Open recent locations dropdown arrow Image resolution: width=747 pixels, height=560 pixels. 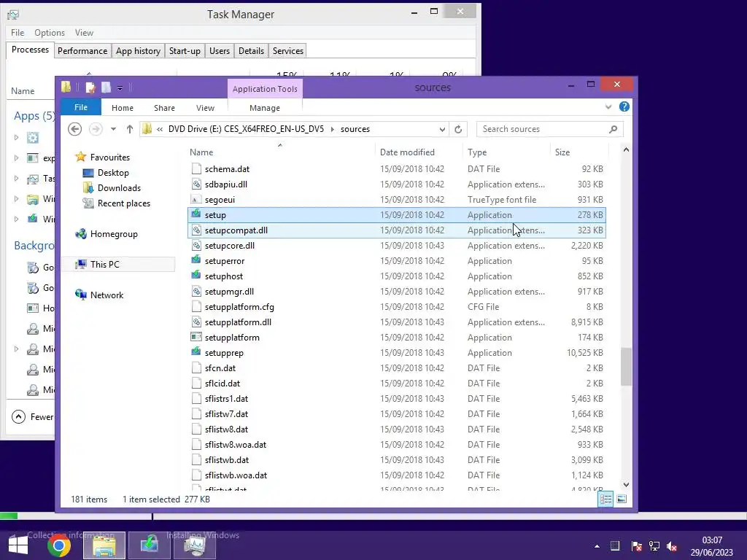point(113,129)
